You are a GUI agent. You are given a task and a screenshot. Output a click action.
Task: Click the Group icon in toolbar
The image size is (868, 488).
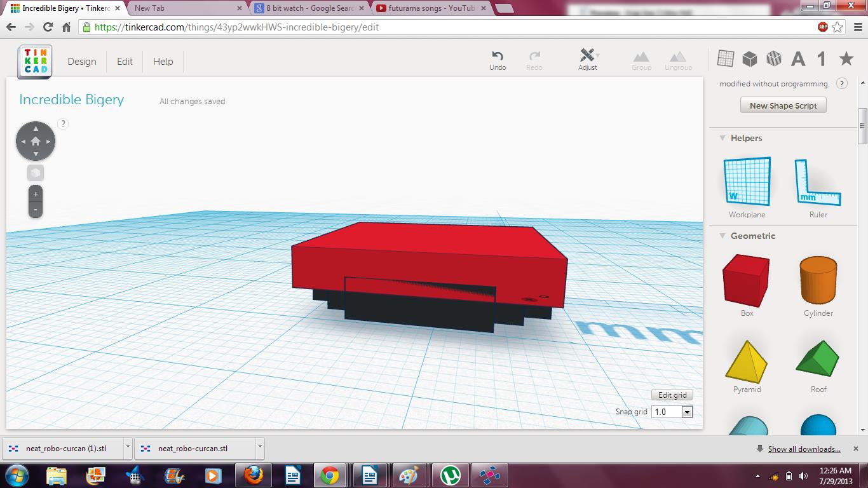[x=641, y=60]
